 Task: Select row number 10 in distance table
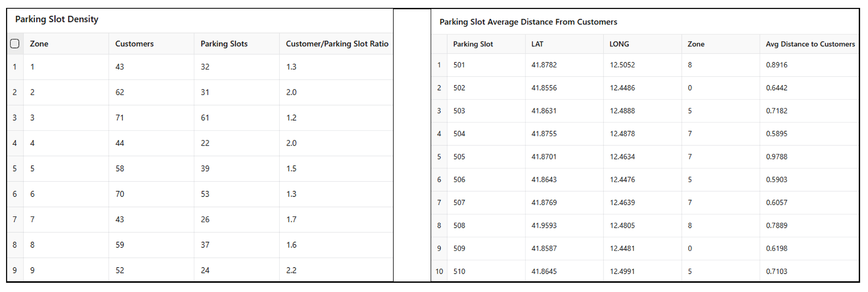[439, 271]
